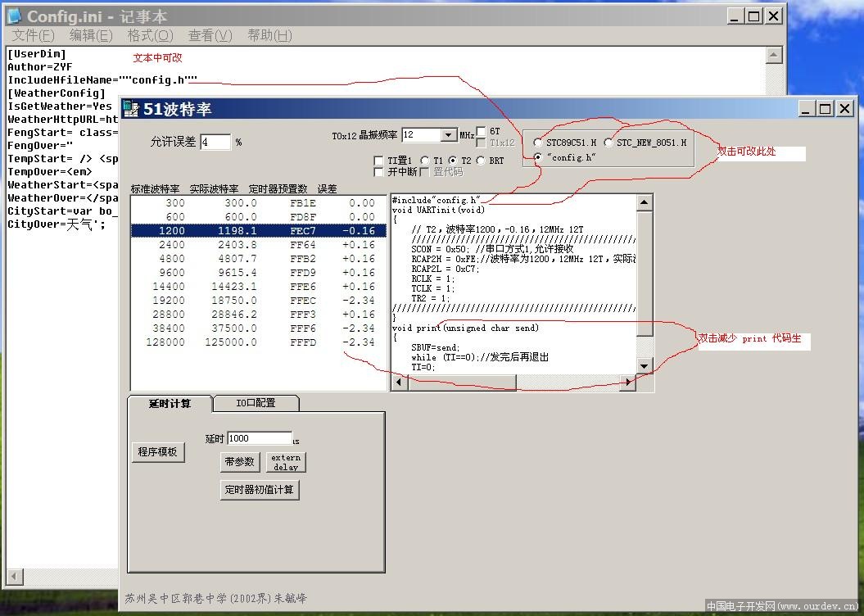Click the 标准波特率 column header

(x=155, y=189)
